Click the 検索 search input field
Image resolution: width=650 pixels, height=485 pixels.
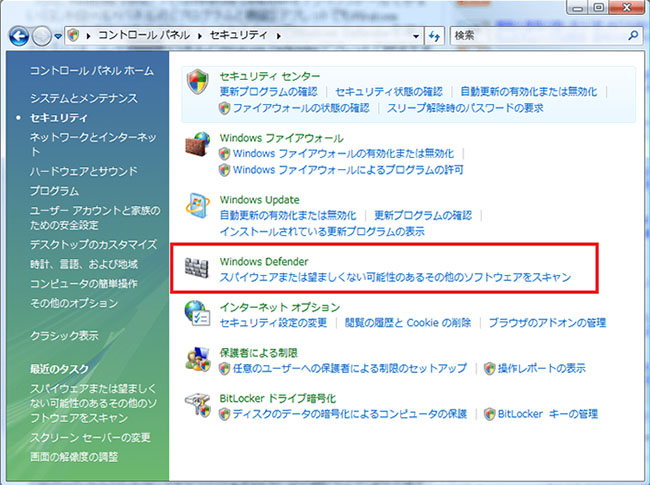(538, 36)
